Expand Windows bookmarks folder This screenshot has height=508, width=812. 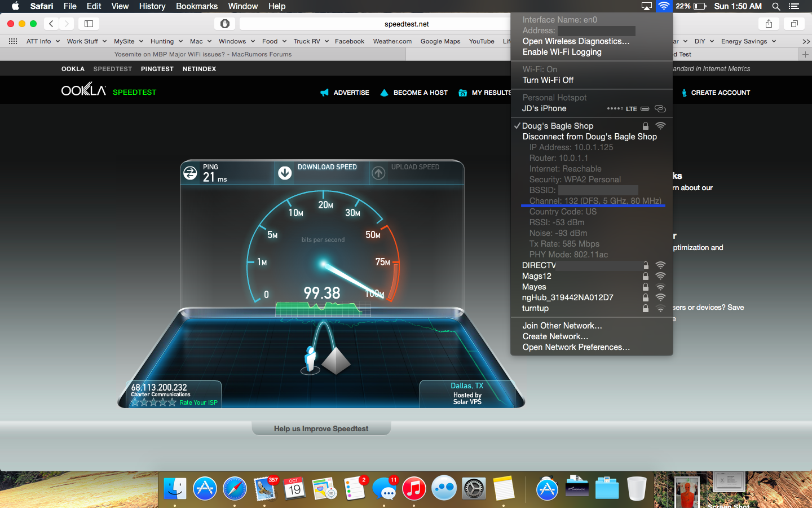(x=237, y=41)
